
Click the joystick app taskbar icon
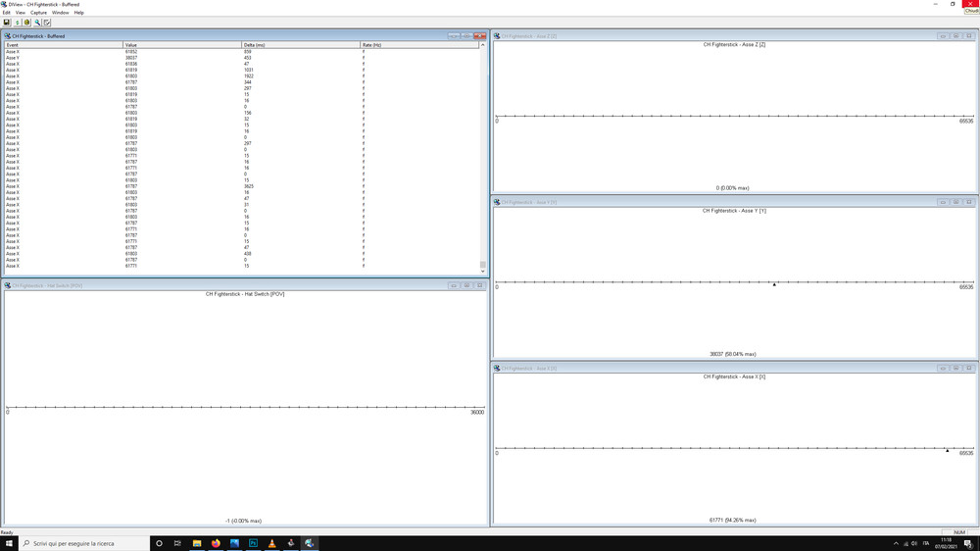tap(291, 543)
